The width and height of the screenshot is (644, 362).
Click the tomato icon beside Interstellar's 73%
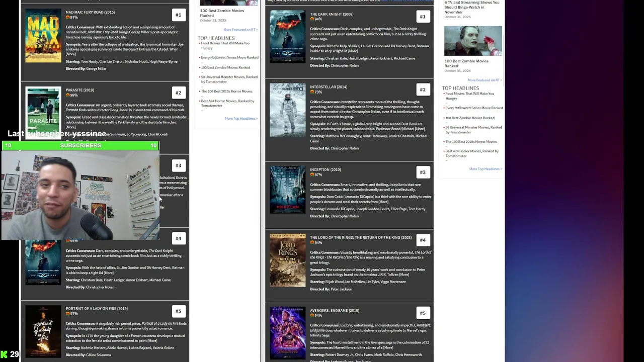point(312,92)
